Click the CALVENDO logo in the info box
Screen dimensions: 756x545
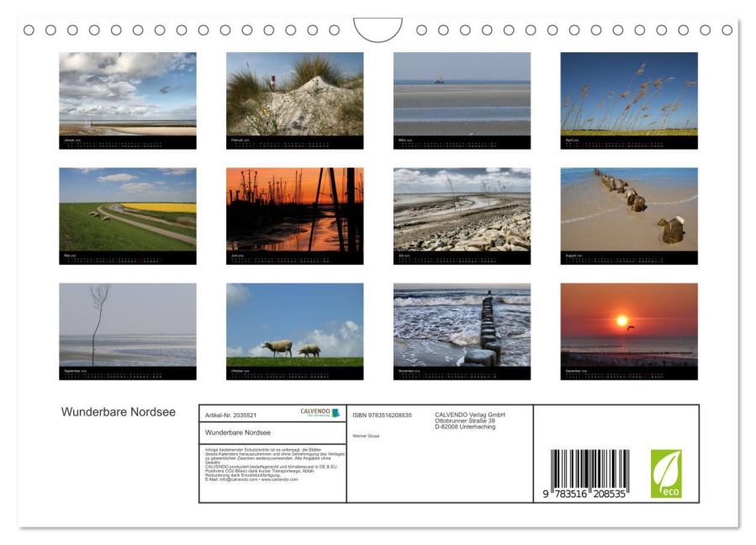(320, 412)
